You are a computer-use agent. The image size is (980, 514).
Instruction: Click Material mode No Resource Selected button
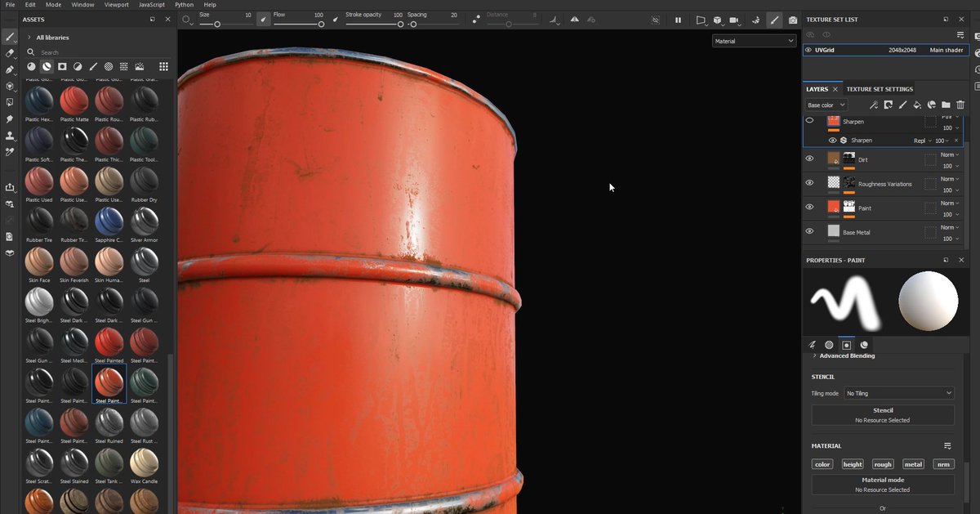coord(883,485)
